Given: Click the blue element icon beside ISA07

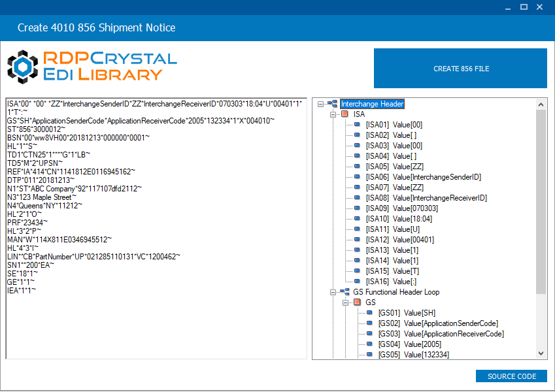Looking at the screenshot, I should coord(357,187).
